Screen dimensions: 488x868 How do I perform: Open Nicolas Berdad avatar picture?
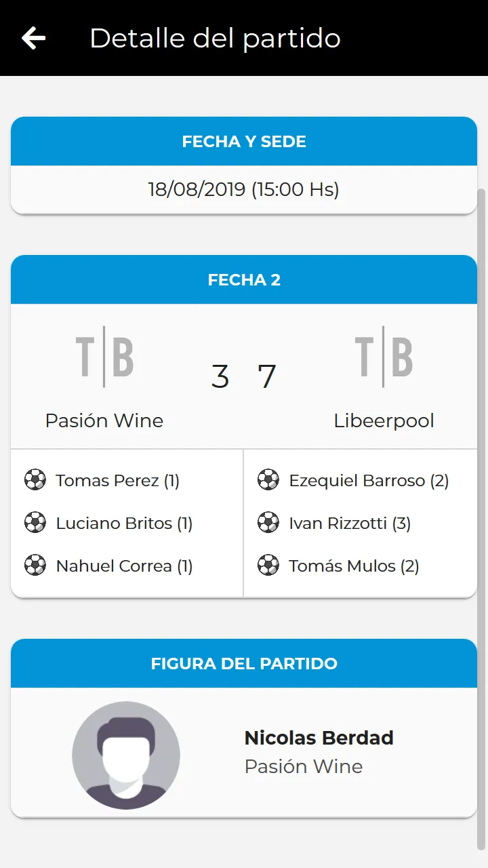pos(126,755)
